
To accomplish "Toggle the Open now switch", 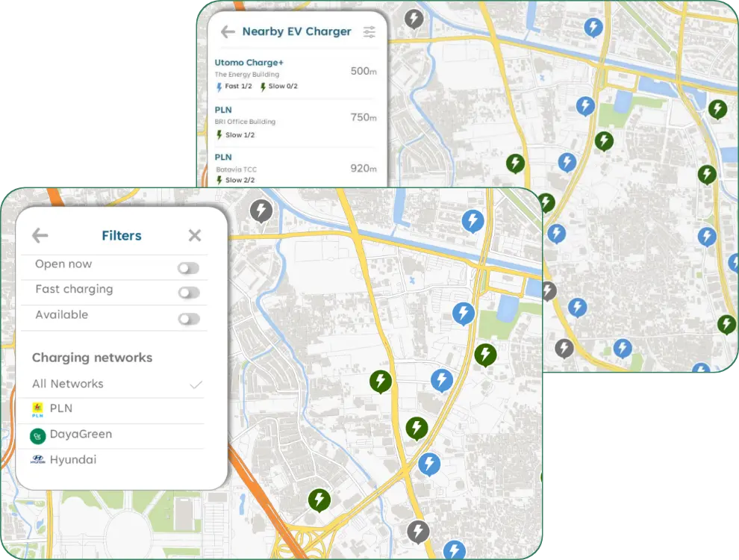I will 189,268.
